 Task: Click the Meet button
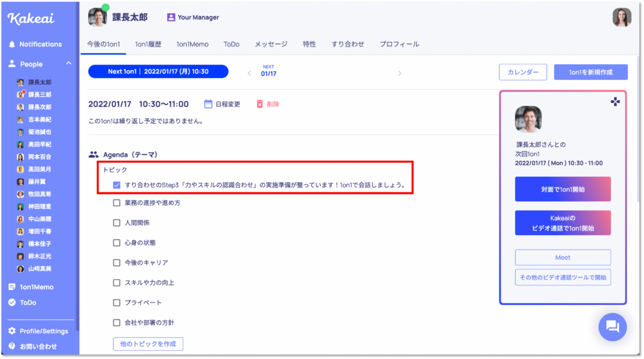pyautogui.click(x=563, y=258)
